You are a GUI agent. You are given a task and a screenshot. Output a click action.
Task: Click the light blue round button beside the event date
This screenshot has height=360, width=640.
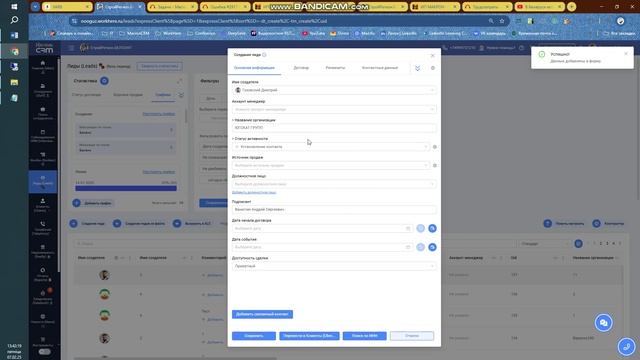point(420,247)
